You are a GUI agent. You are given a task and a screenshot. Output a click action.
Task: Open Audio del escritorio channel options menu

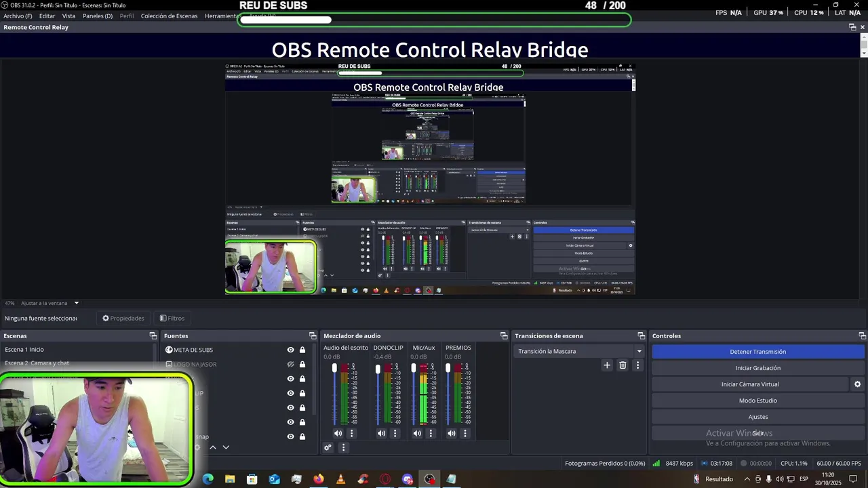pos(351,433)
